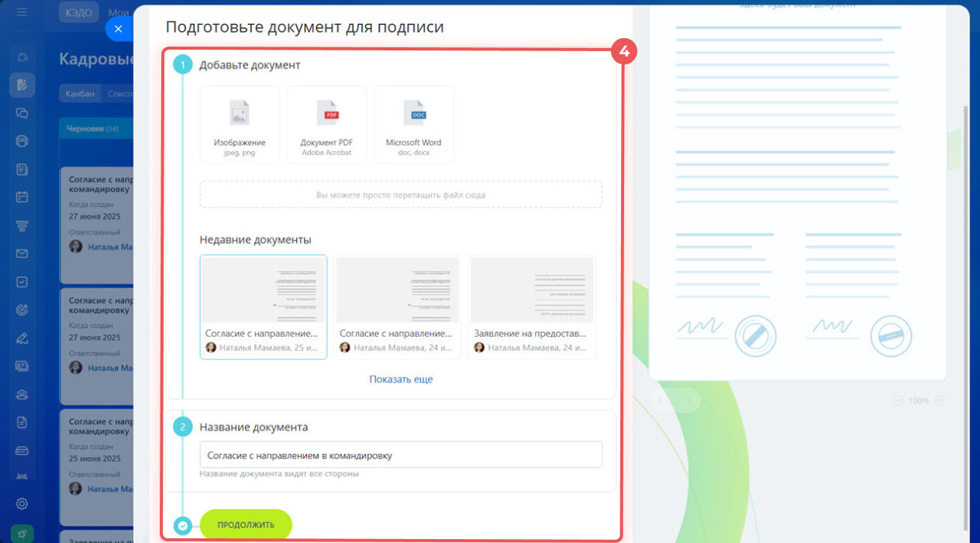Image resolution: width=980 pixels, height=543 pixels.
Task: Open the calendar sidebar icon
Action: coord(22,197)
